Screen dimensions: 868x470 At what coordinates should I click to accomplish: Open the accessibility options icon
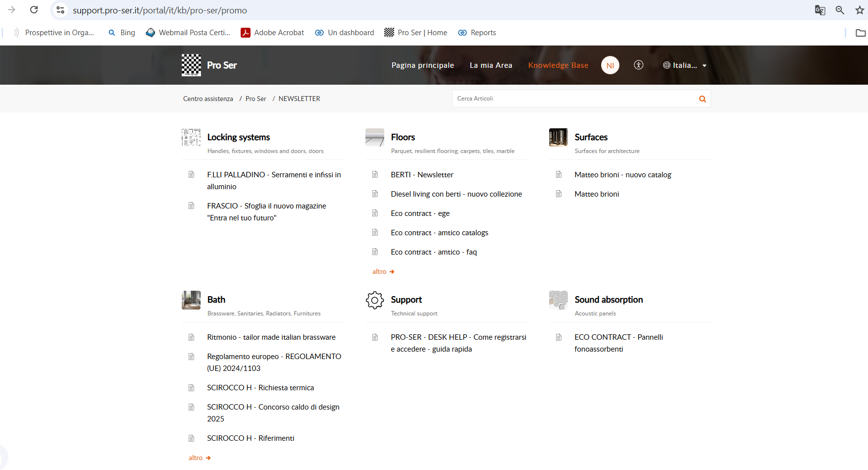(639, 65)
